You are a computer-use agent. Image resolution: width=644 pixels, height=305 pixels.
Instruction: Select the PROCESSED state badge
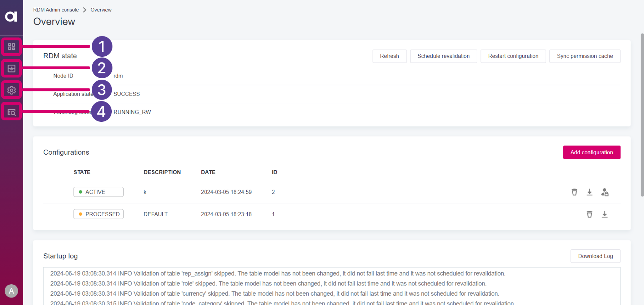[99, 214]
